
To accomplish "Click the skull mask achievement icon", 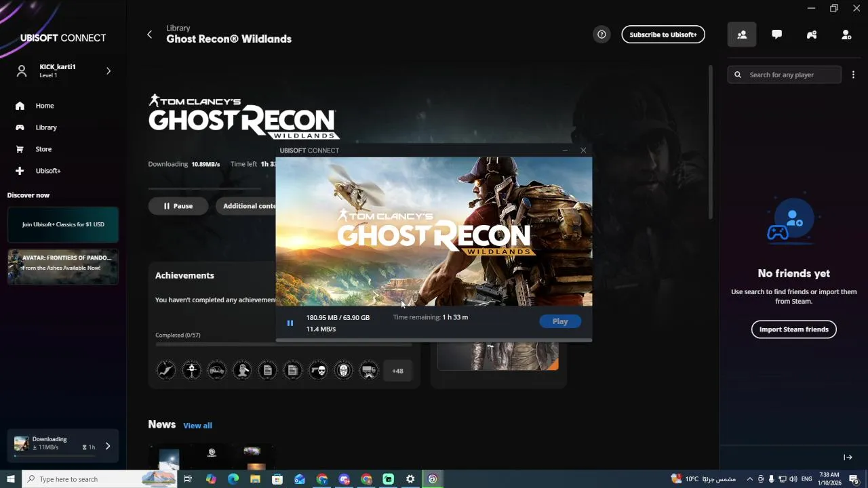I will pos(344,370).
